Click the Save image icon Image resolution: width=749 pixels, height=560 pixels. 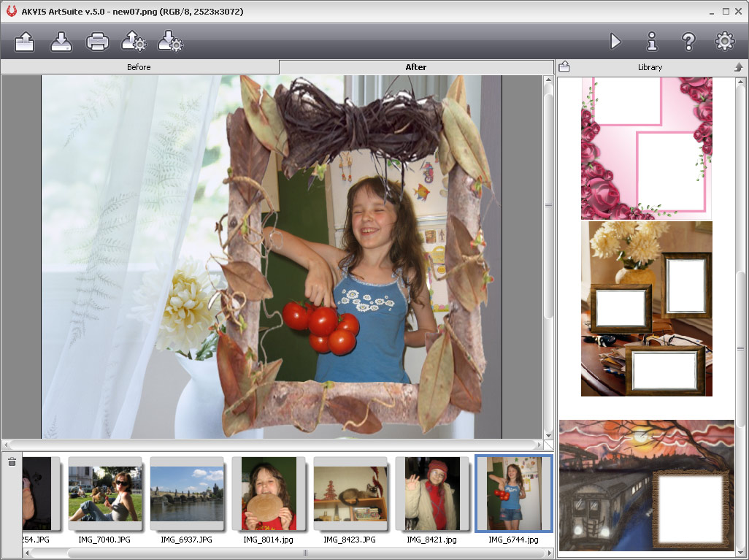61,42
